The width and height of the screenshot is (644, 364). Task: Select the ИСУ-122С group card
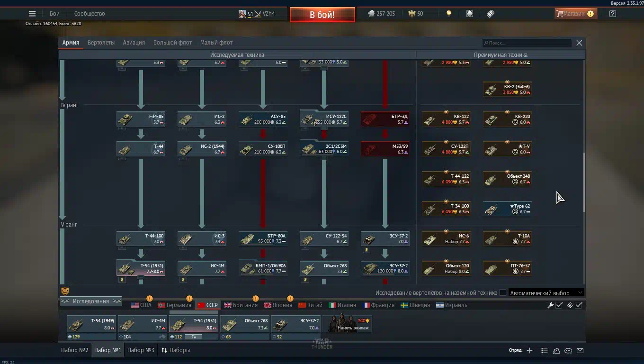(x=324, y=119)
